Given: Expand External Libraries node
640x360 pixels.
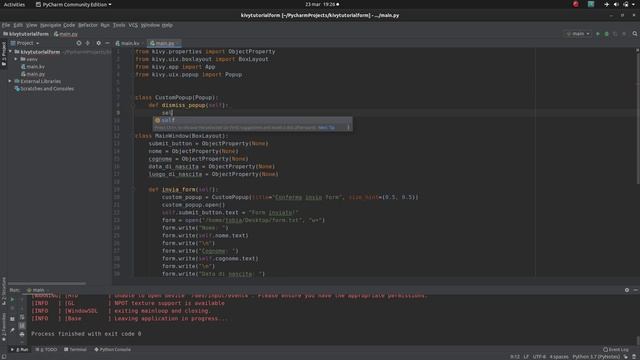Looking at the screenshot, I should click(10, 81).
